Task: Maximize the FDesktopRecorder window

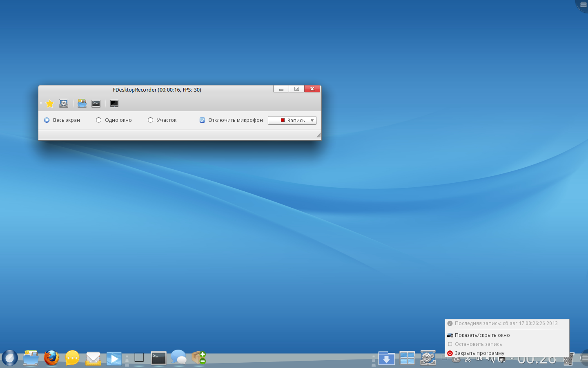Action: tap(296, 89)
